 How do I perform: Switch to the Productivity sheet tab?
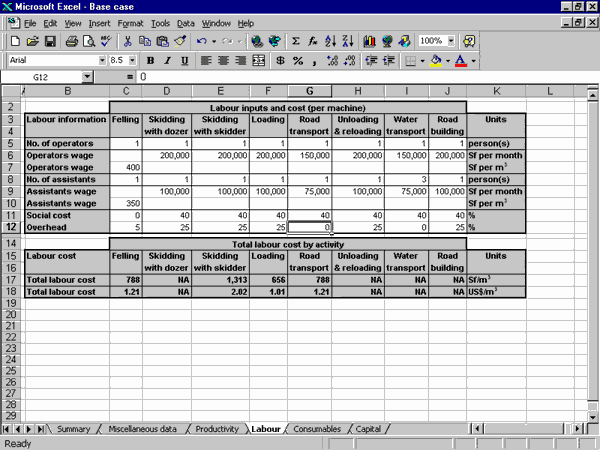pos(216,429)
